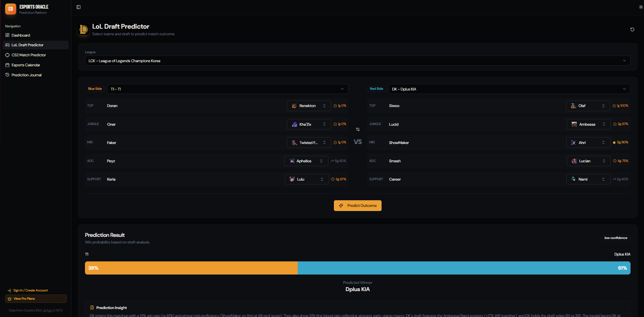Open the Prediction Journal
This screenshot has width=644, height=317.
coord(26,75)
